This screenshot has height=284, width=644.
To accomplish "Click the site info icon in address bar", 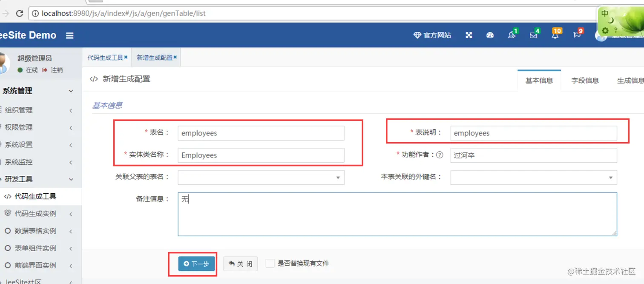I will click(x=35, y=13).
